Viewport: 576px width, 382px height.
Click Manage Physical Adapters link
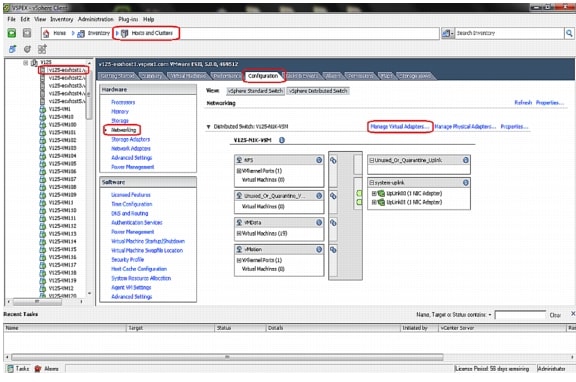(465, 127)
